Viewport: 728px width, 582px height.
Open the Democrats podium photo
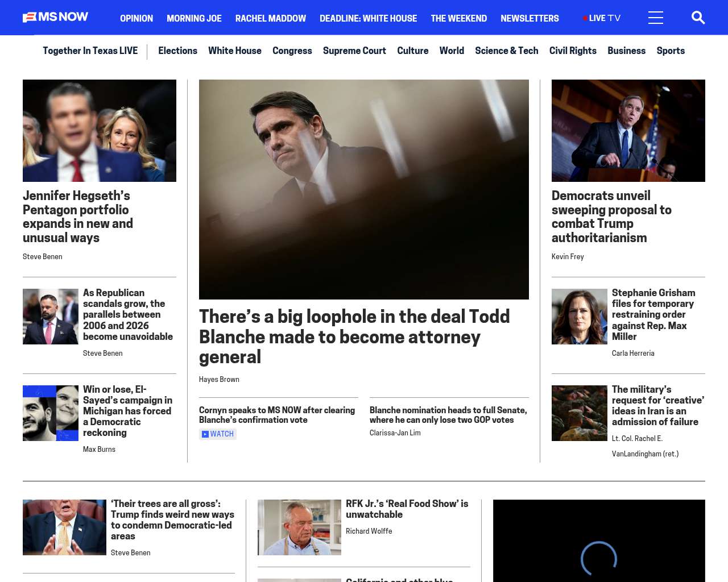628,131
